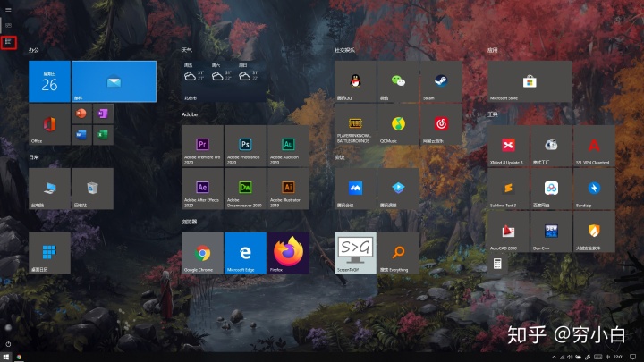Screen dimensions: 644x362
Task: Launch the Dev-C++ tile
Action: coord(551,232)
